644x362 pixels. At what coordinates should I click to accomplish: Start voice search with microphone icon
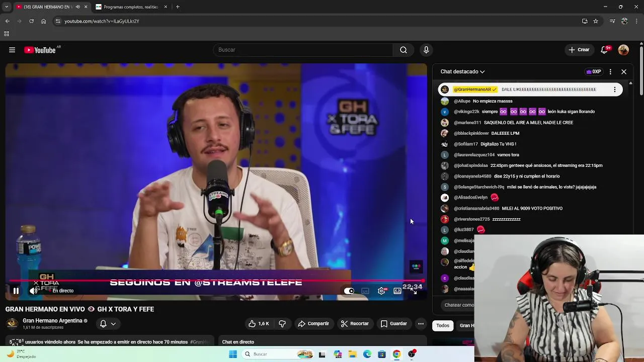426,50
